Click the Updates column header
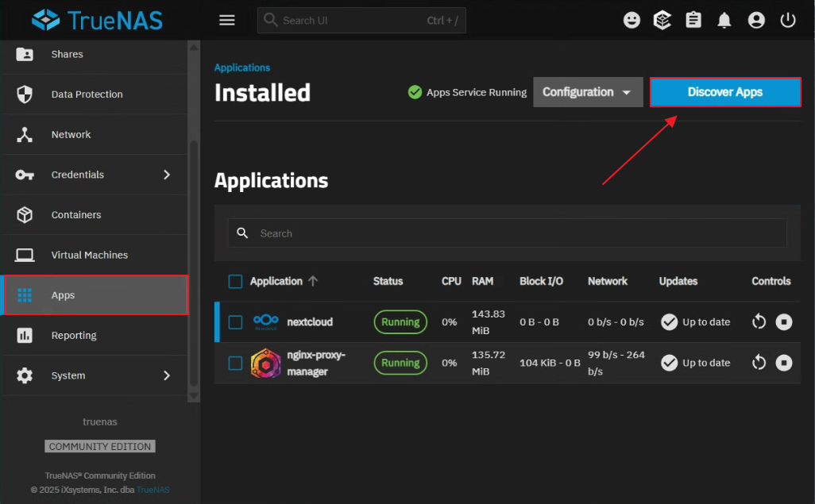The height and width of the screenshot is (504, 815). coord(678,281)
